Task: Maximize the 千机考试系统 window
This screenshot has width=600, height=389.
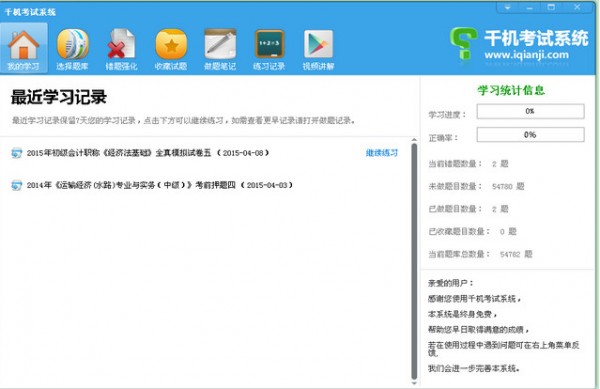Action: point(551,8)
